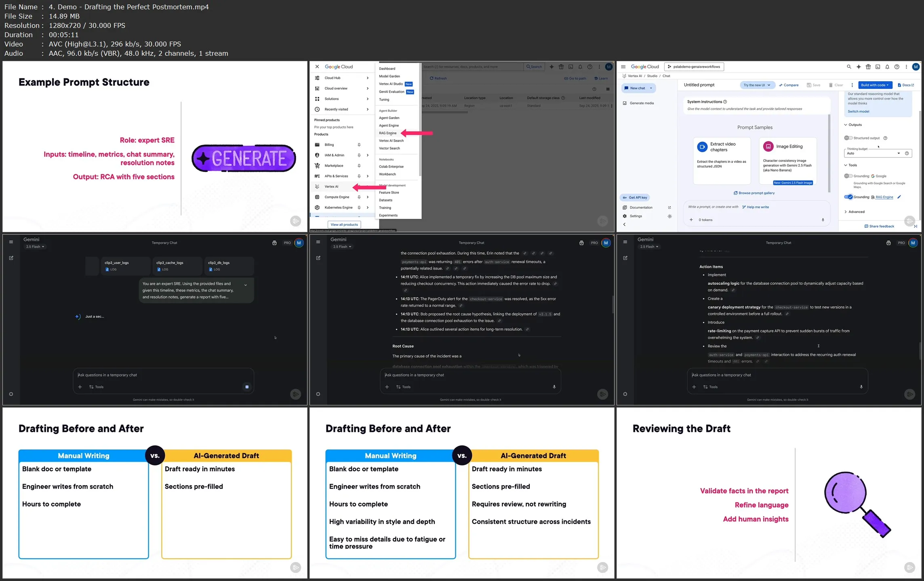Image resolution: width=924 pixels, height=581 pixels.
Task: Expand the Advanced section
Action: (x=854, y=212)
